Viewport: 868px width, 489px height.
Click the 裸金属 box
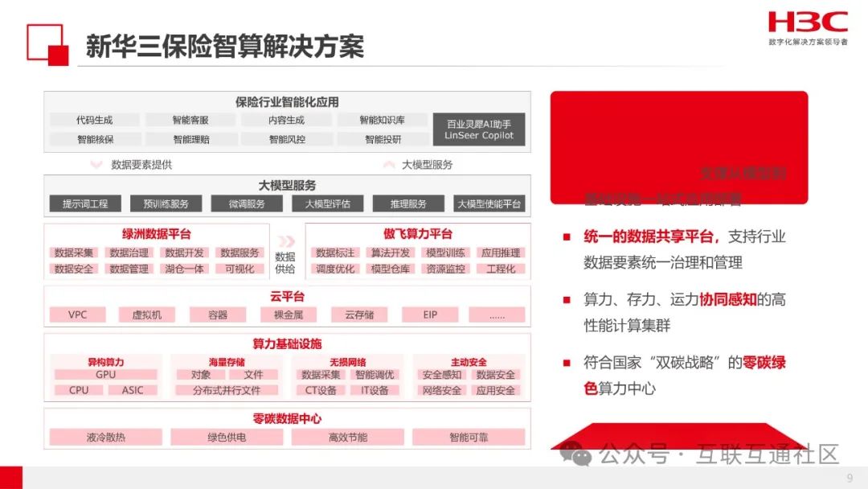click(289, 314)
